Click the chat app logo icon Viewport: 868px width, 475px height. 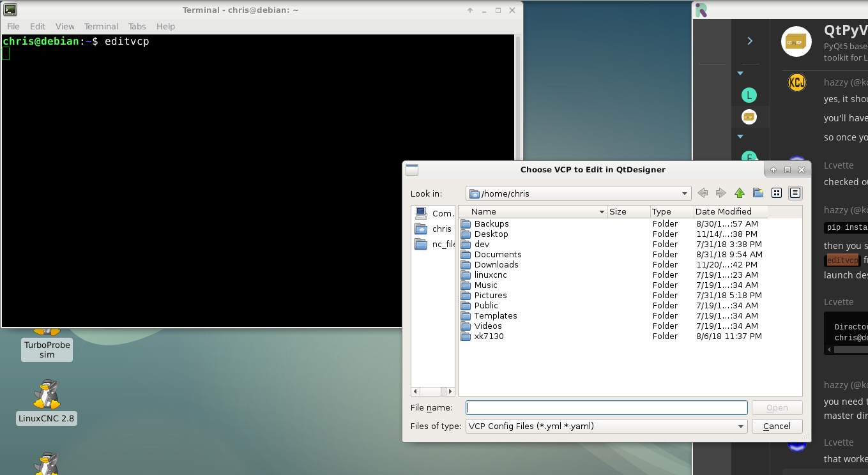click(x=701, y=10)
